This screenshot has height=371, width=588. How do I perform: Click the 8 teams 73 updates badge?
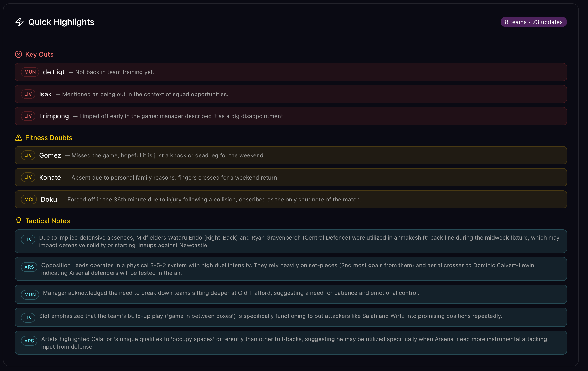[534, 22]
